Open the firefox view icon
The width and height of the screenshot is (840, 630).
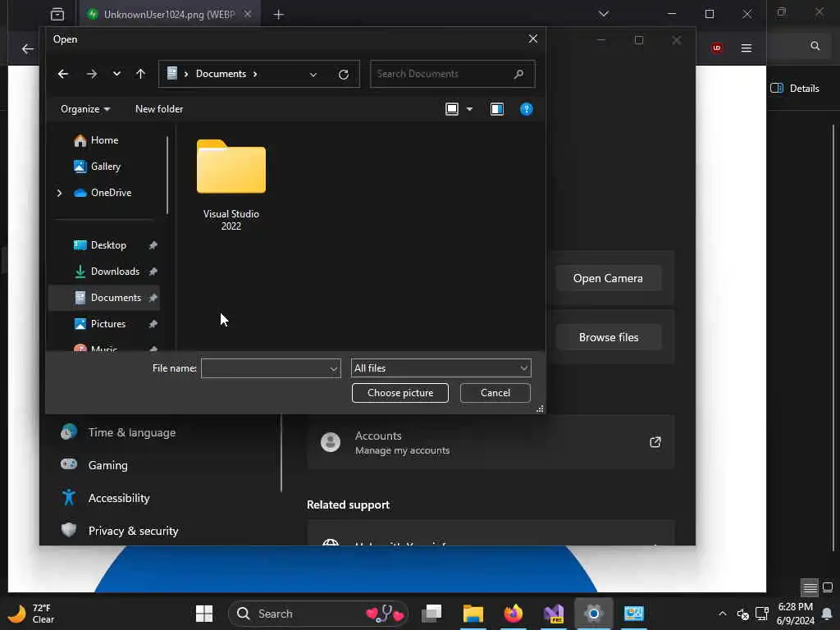pyautogui.click(x=57, y=15)
